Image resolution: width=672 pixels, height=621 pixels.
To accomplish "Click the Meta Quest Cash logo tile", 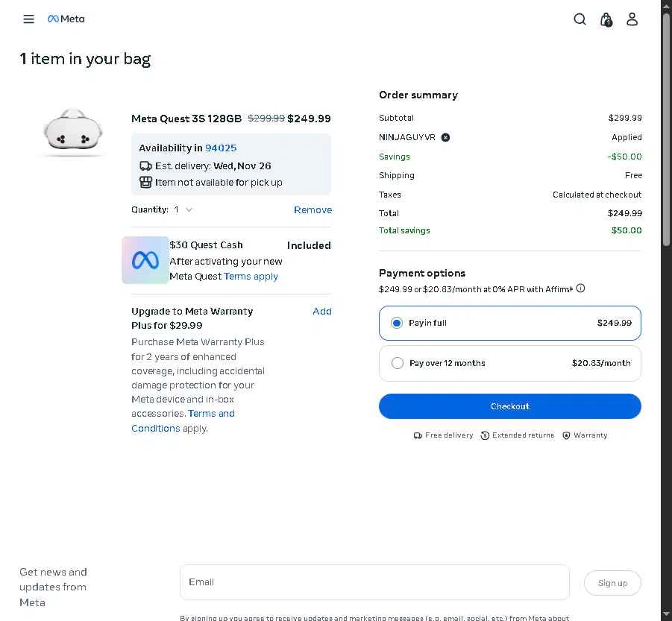I will [x=145, y=260].
